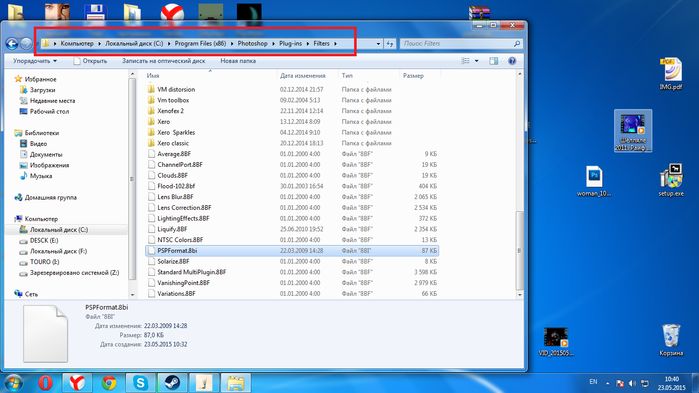This screenshot has height=393, width=699.
Task: Click the Новая папка button
Action: (x=238, y=61)
